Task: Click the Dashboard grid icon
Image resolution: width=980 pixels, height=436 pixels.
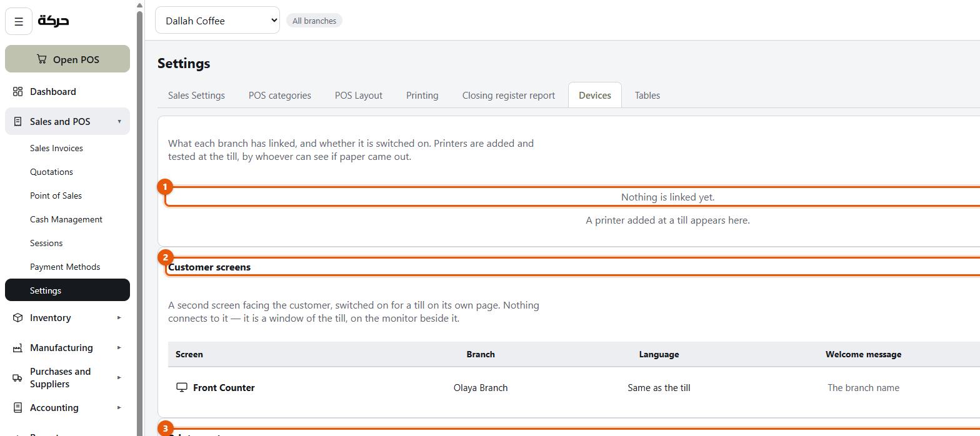Action: (17, 92)
